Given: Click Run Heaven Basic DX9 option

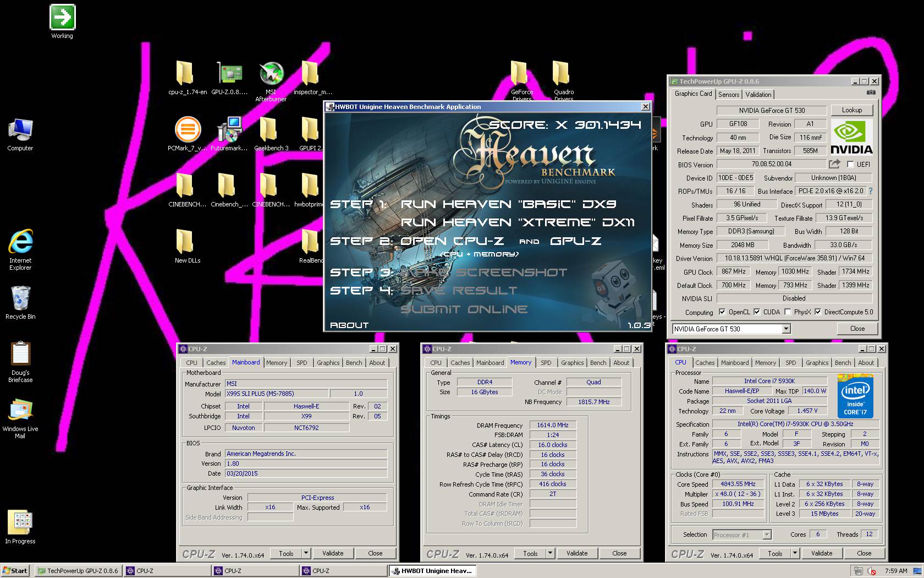Looking at the screenshot, I should 509,204.
